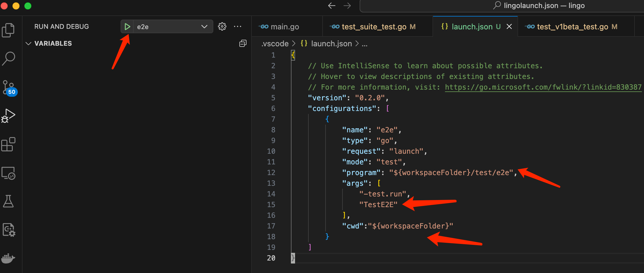Screen dimensions: 644x273
Task: Click the "version" key on line 5
Action: tap(327, 98)
